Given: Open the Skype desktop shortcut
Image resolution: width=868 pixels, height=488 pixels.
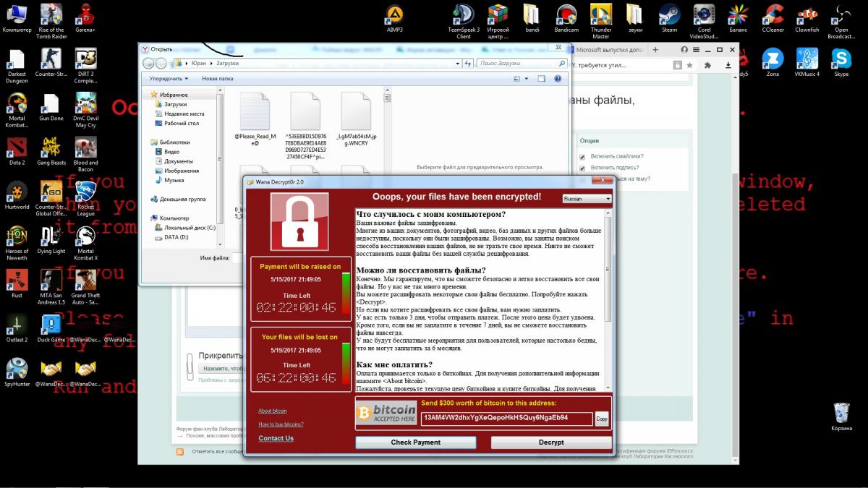Looking at the screenshot, I should (841, 62).
